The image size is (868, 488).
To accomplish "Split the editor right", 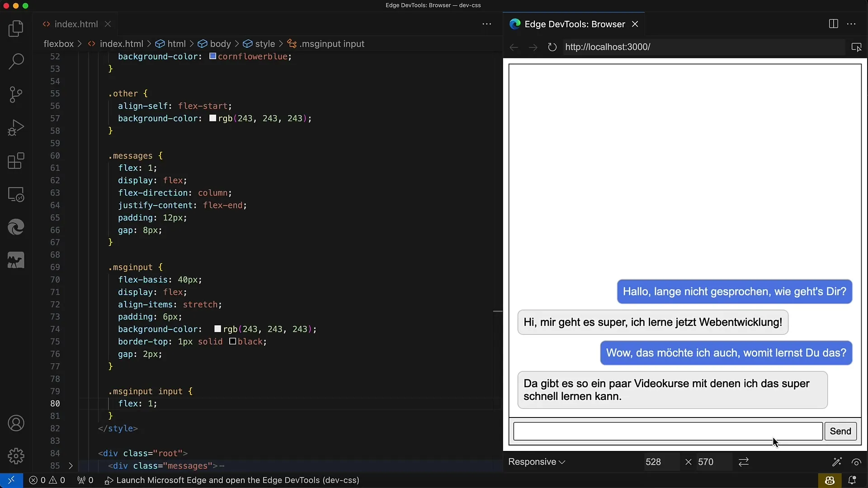I will pyautogui.click(x=834, y=24).
